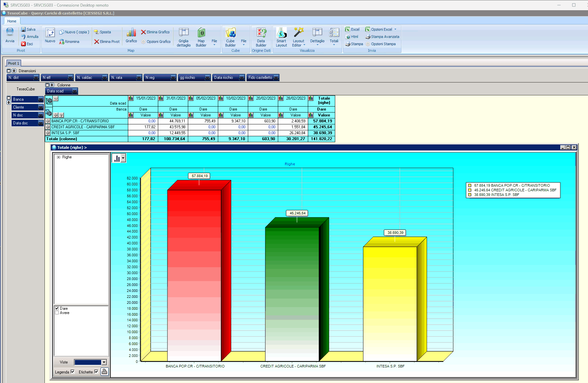
Task: Remove chart with Elimina Grafico
Action: point(155,32)
